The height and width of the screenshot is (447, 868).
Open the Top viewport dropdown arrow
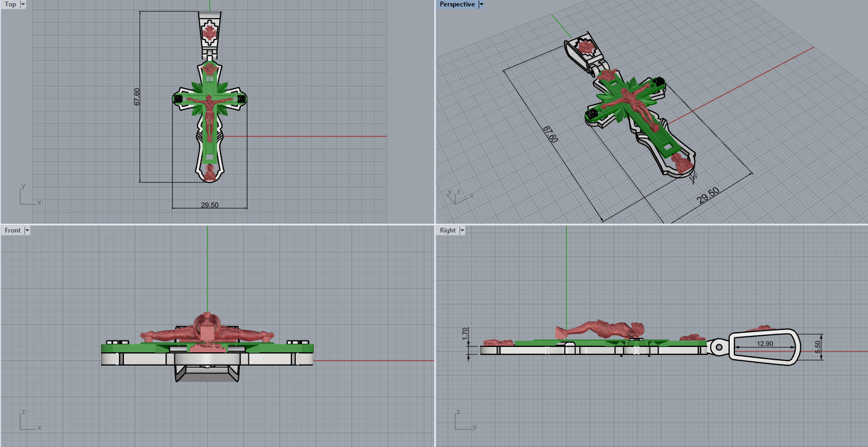click(x=23, y=4)
